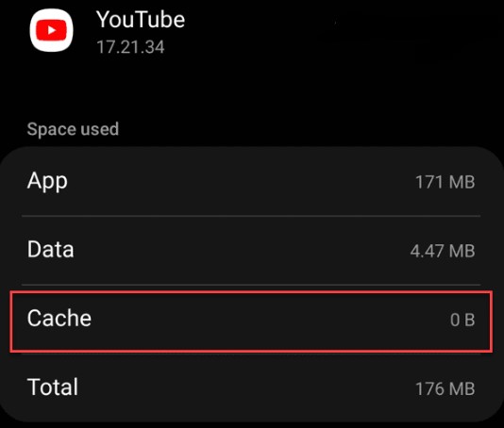Screen dimensions: 504x428
Task: Click the 4.47 MB data value
Action: coord(443,251)
